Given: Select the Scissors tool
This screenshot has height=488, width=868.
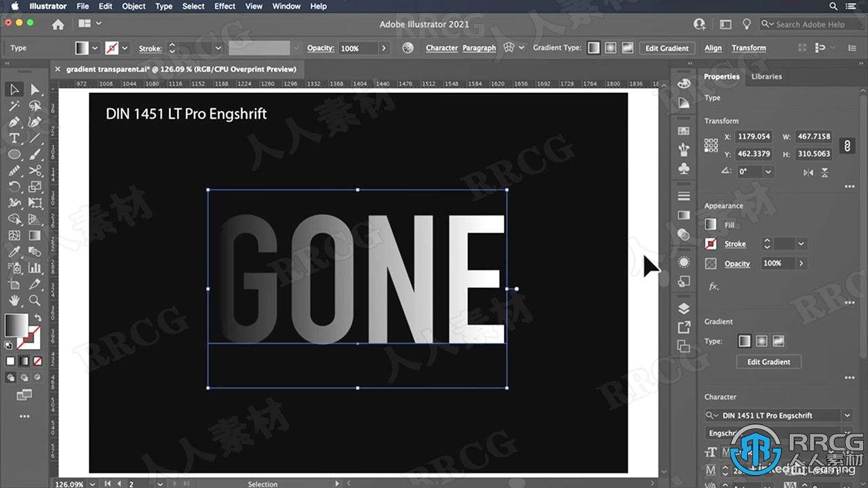Looking at the screenshot, I should pos(35,171).
